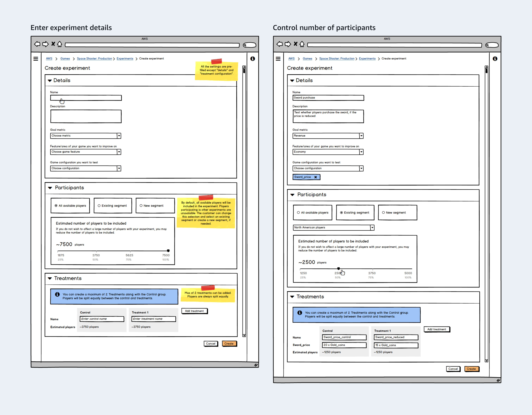Select All available players radio in left window

56,206
